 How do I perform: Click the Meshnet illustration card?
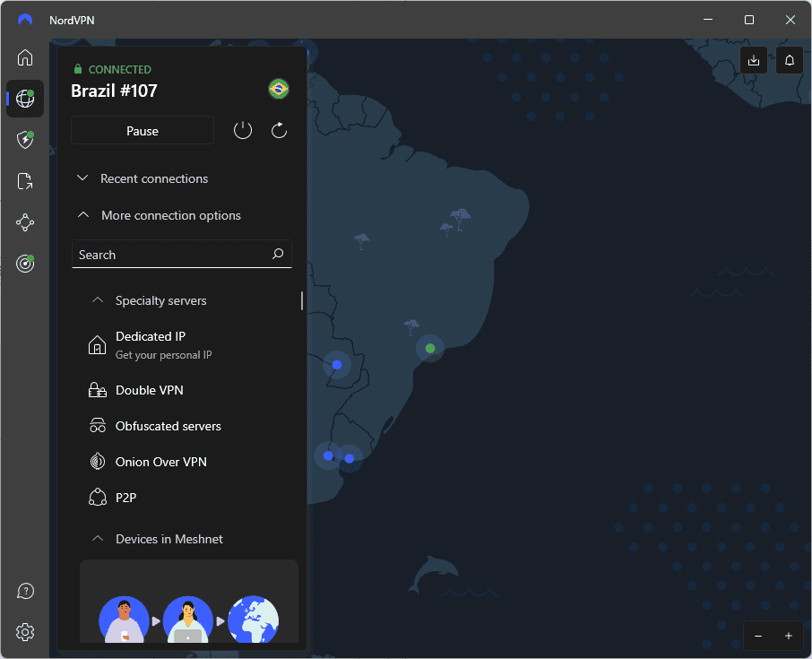[x=189, y=601]
